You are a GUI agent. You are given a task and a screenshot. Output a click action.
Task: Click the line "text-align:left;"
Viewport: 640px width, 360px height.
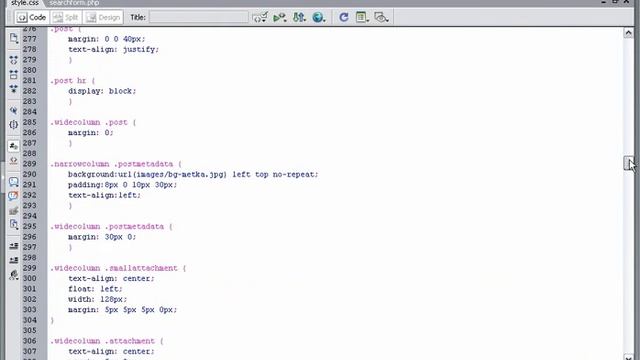104,195
